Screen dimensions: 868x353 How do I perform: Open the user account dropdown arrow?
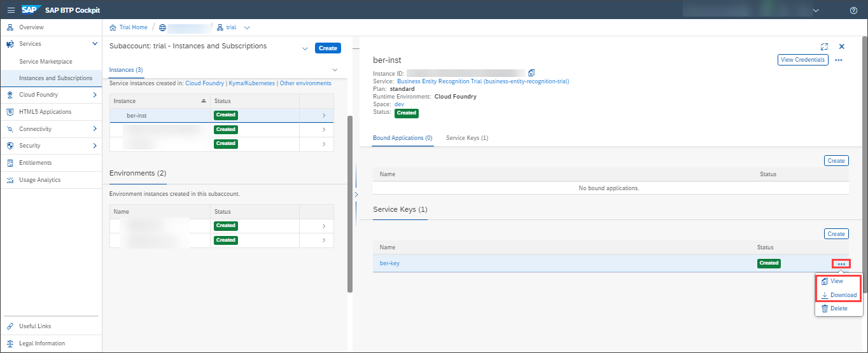tap(816, 10)
